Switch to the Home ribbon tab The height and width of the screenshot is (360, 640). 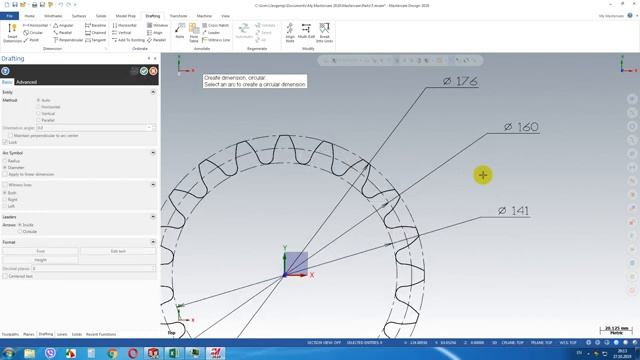pyautogui.click(x=29, y=16)
